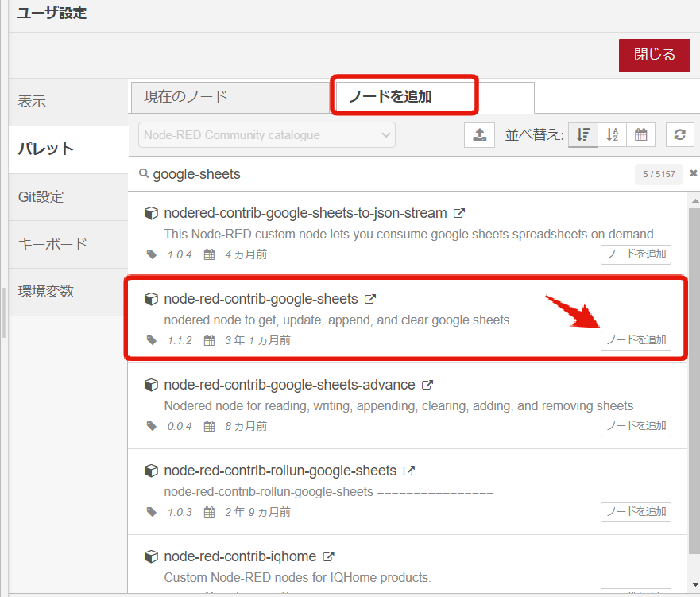Toggle sorting by recently added order
The width and height of the screenshot is (700, 597).
point(583,134)
